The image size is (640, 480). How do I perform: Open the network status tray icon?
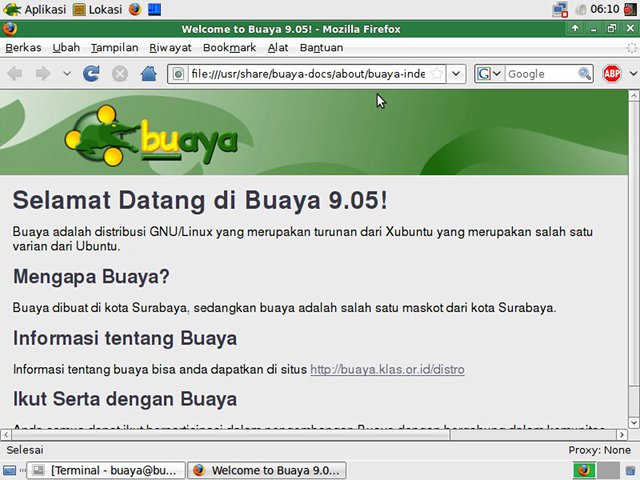click(560, 9)
